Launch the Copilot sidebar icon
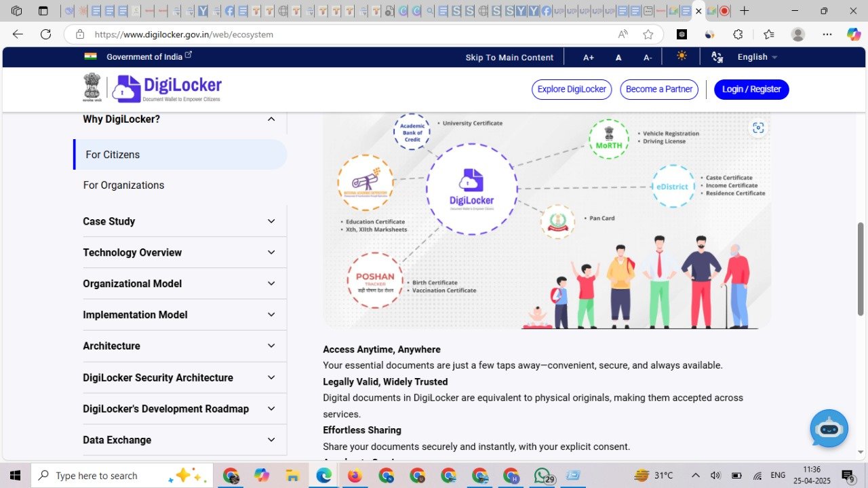868x488 pixels. [854, 34]
